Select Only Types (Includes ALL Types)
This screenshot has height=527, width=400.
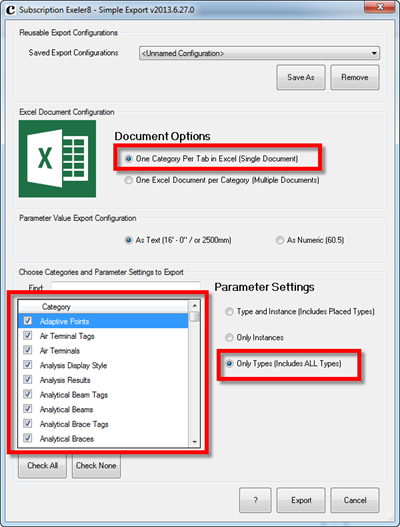pyautogui.click(x=283, y=363)
